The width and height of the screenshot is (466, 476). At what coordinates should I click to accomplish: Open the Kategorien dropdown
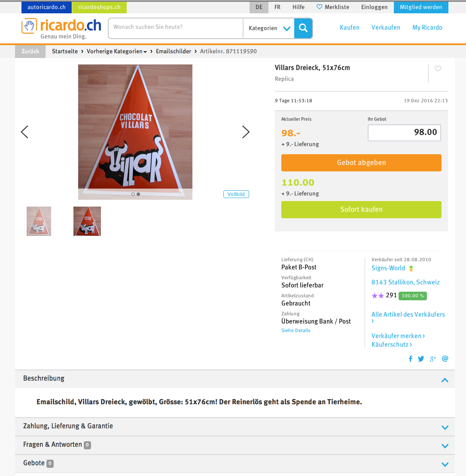pos(269,28)
